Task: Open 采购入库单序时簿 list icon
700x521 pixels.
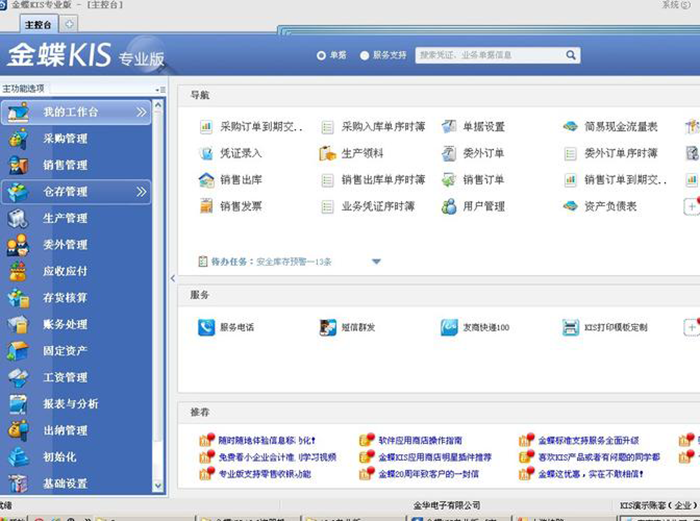Action: pos(327,127)
